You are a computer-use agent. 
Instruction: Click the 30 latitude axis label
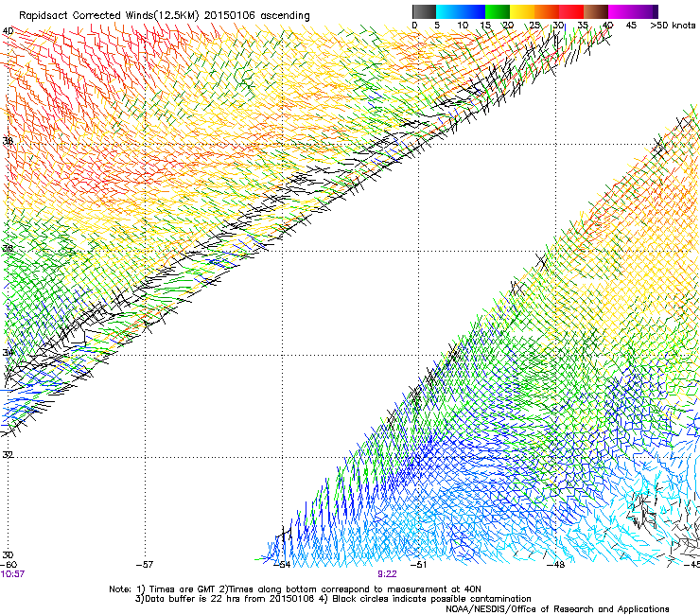[8, 554]
